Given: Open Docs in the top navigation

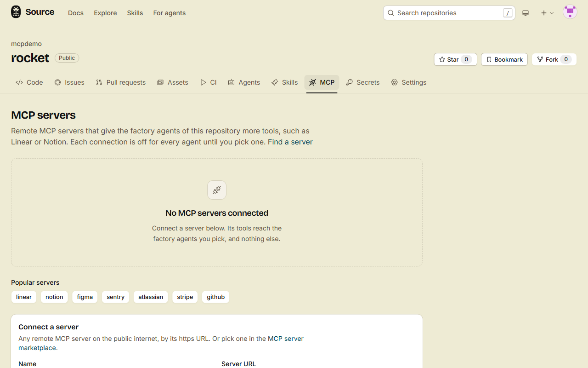Looking at the screenshot, I should [76, 13].
